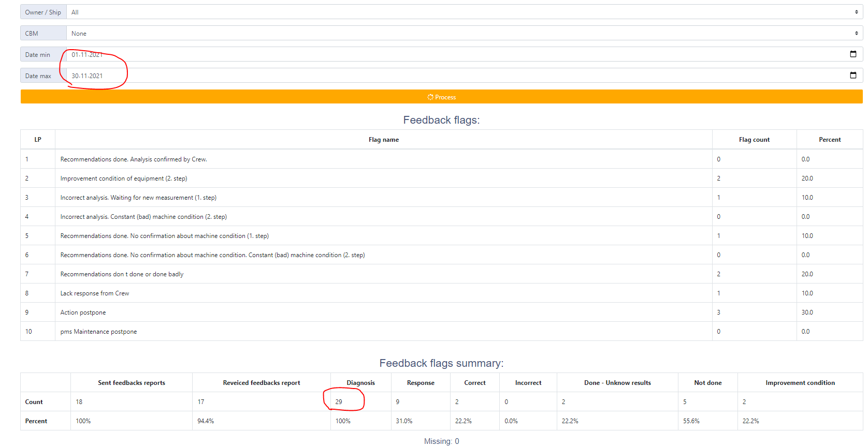Click the Reveiced feedbacks report header

pos(261,383)
